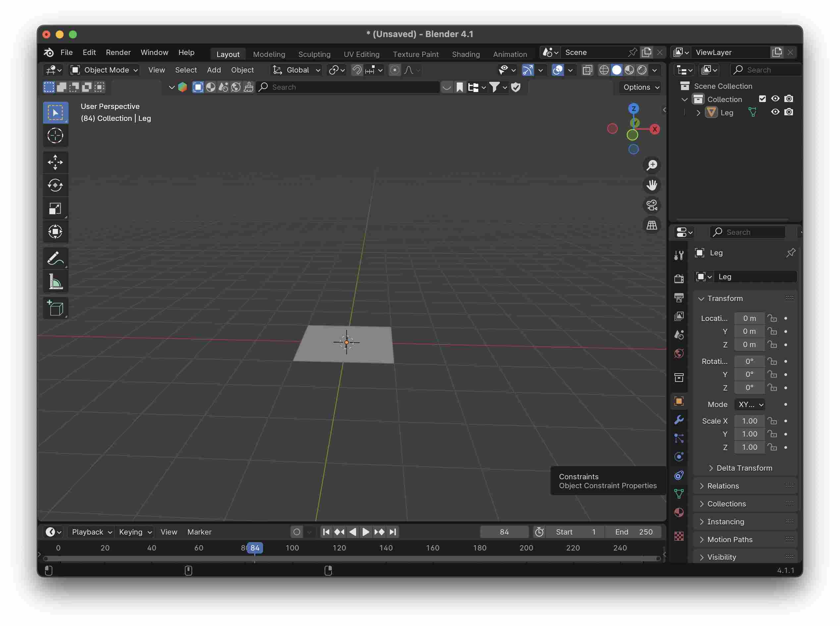This screenshot has width=840, height=626.
Task: Open the Object Data properties tab
Action: click(x=679, y=494)
